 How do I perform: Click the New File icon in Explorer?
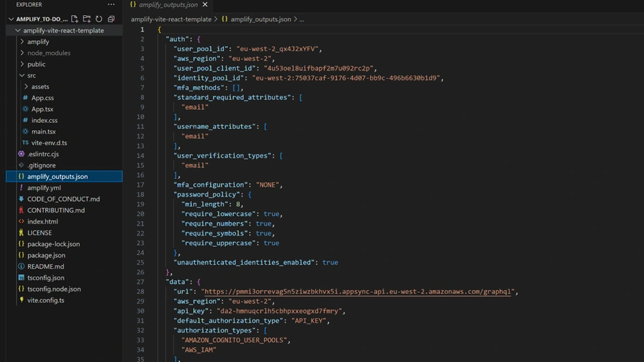click(x=75, y=19)
